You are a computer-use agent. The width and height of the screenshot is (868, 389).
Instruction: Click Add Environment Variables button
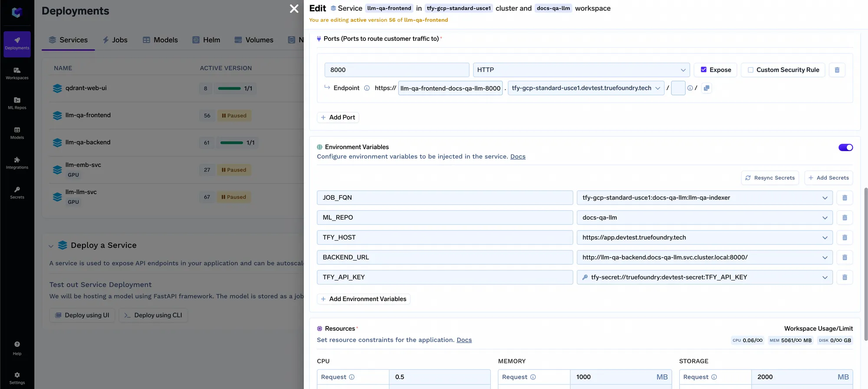coord(364,299)
